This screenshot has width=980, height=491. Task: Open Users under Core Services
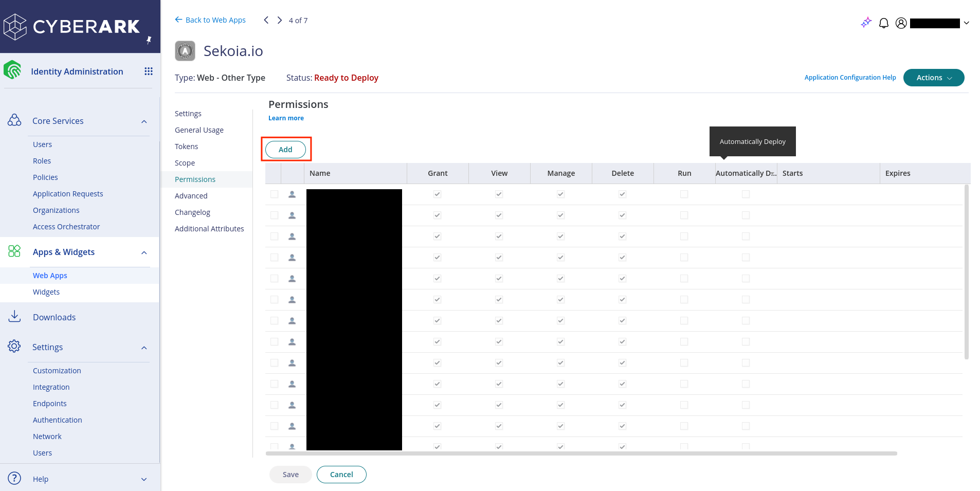click(42, 144)
